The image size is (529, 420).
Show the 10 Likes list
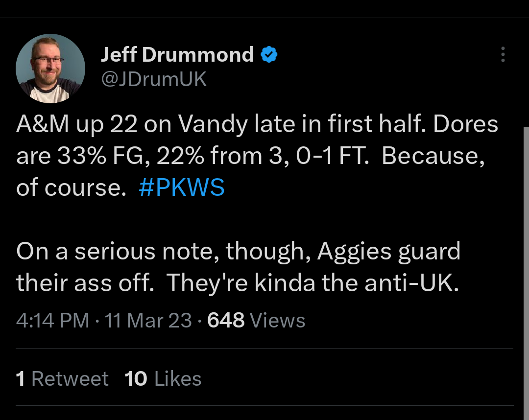[x=163, y=378]
